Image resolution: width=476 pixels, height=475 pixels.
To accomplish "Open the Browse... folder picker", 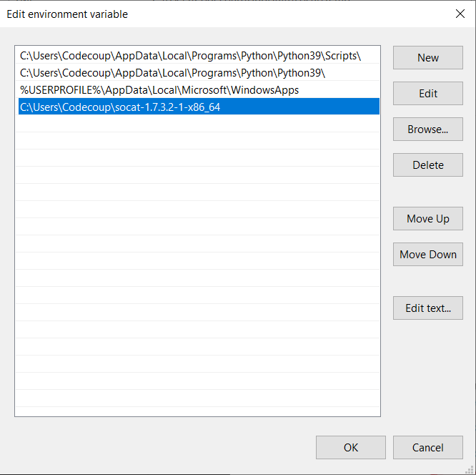I will coord(427,129).
